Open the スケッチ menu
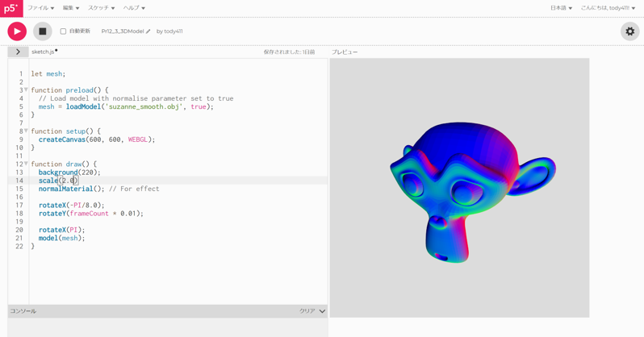 coord(101,8)
